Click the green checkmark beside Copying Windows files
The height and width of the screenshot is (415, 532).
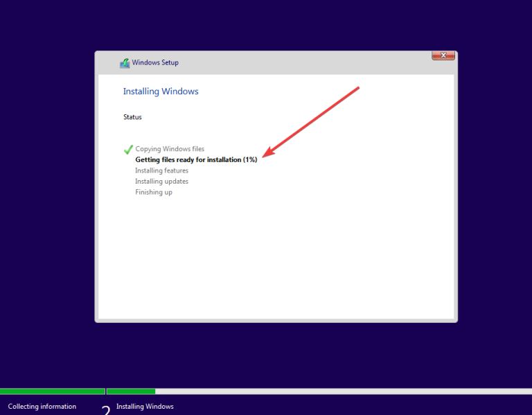click(128, 150)
